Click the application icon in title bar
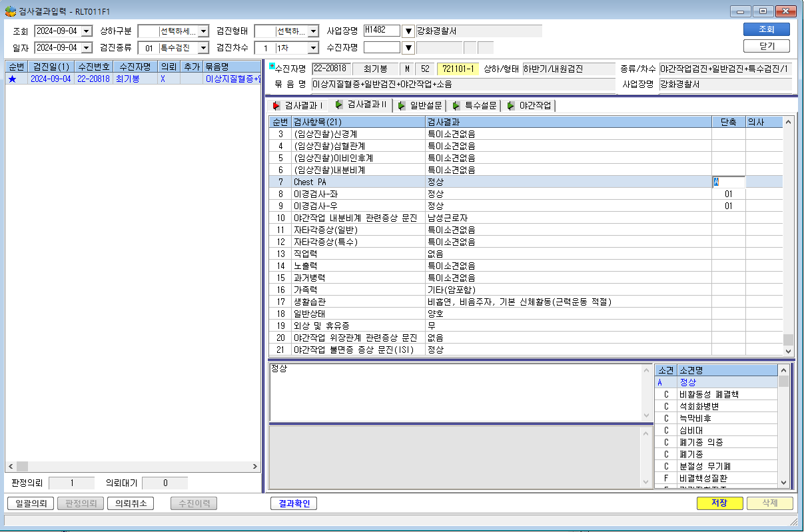 coord(11,11)
